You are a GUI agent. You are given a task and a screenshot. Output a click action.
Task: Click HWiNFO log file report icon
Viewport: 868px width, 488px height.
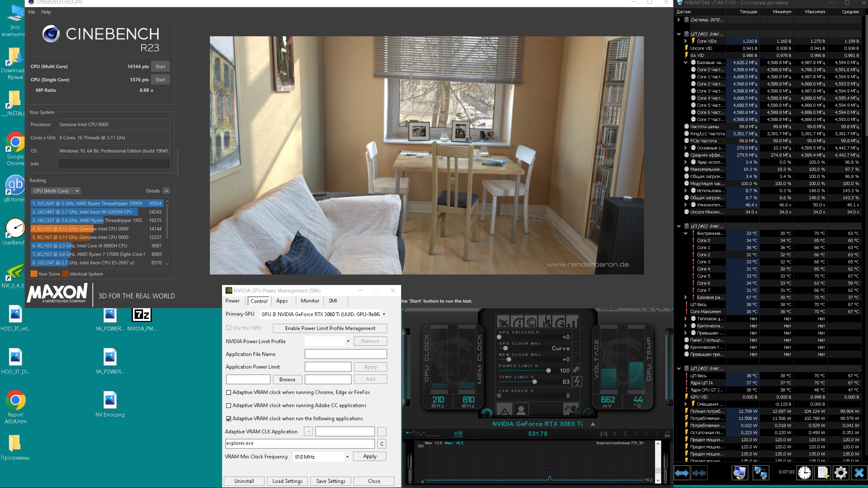(823, 472)
